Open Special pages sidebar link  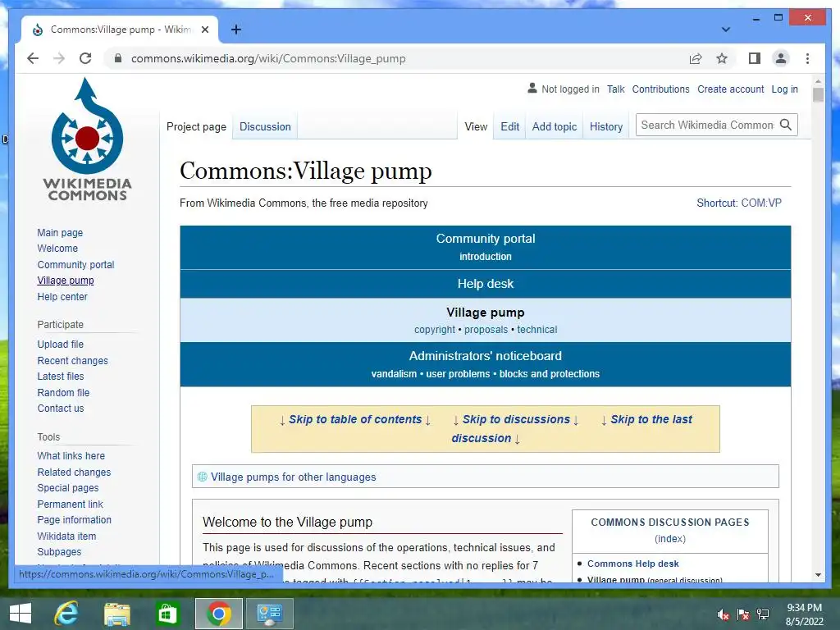[x=68, y=488]
